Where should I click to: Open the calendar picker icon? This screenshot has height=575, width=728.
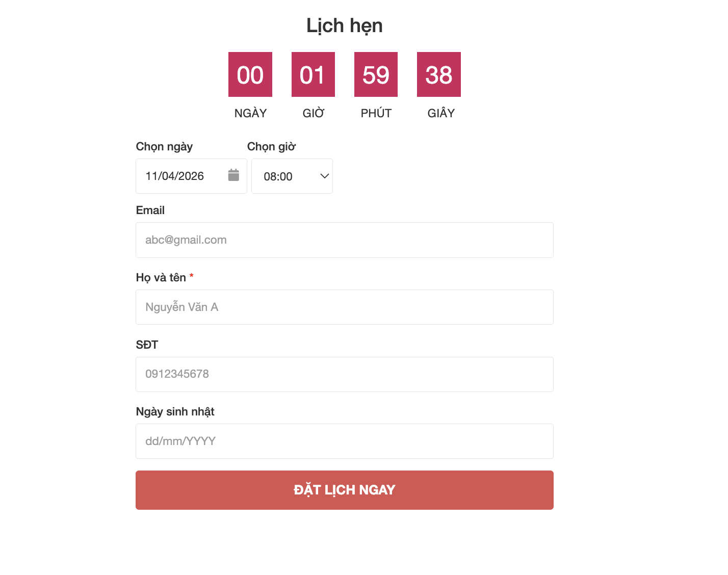click(x=233, y=175)
